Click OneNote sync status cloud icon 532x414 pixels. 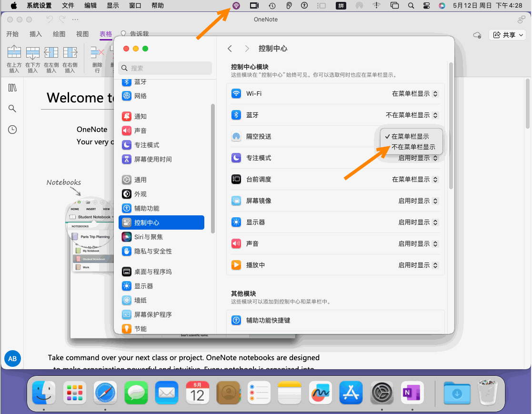(x=477, y=35)
